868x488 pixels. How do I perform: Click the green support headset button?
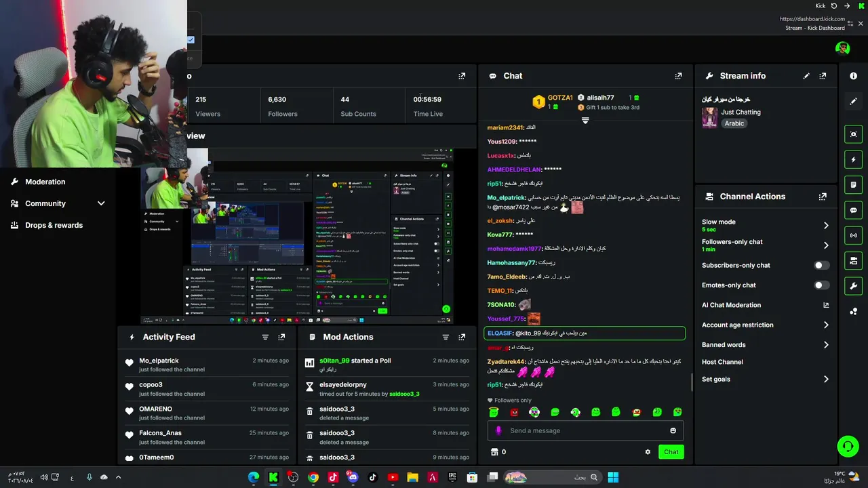tap(848, 446)
